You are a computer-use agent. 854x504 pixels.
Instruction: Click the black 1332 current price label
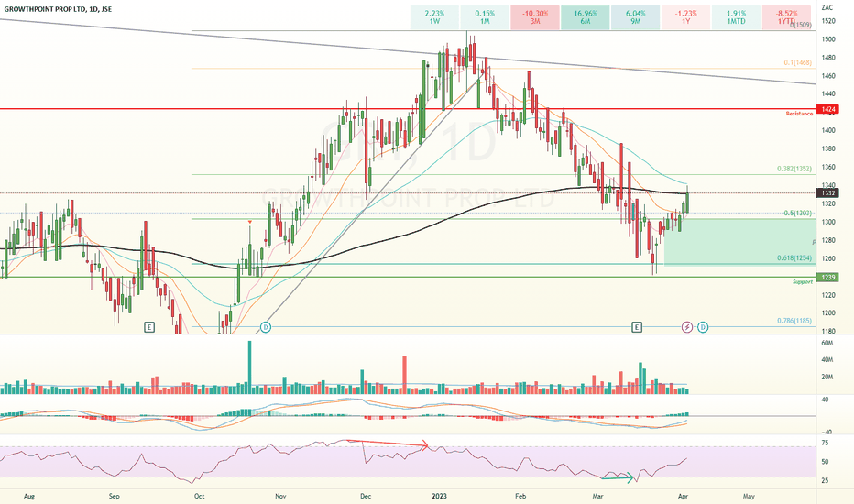coord(828,192)
